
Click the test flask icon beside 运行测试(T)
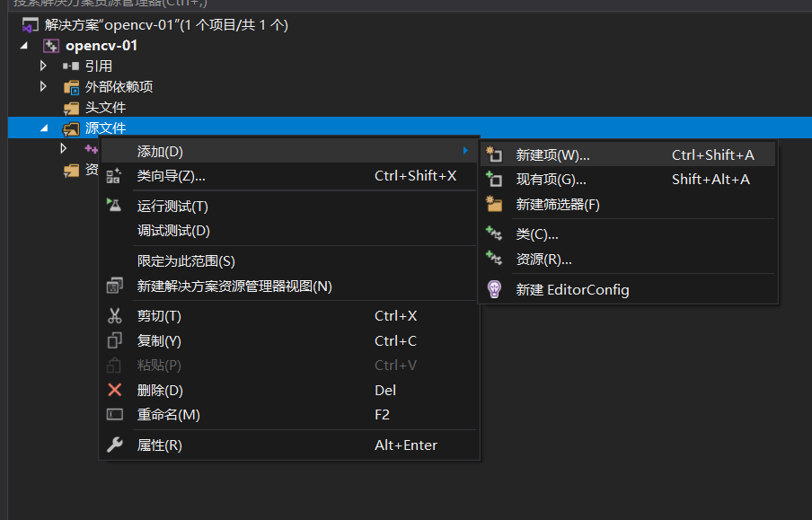(114, 206)
